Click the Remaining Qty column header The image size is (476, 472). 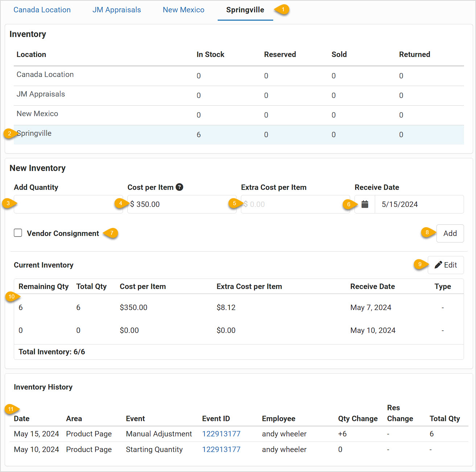click(44, 286)
